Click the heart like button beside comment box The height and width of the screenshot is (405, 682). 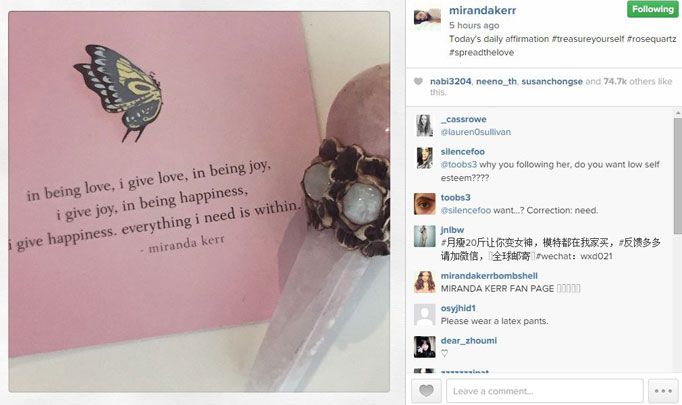tap(426, 390)
